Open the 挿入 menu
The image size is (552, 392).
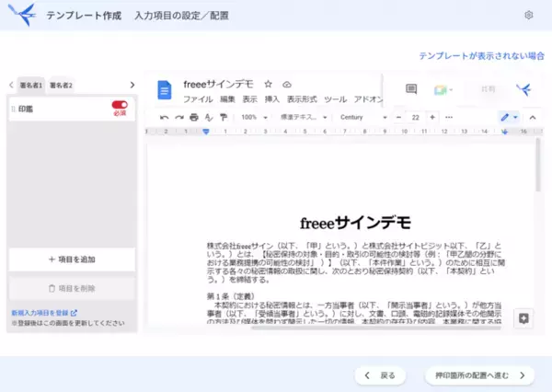click(x=272, y=98)
